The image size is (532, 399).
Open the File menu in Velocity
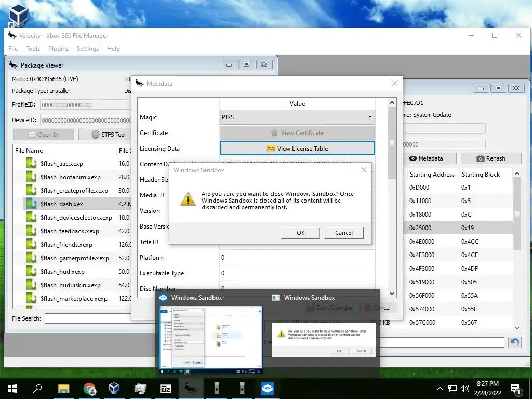13,48
